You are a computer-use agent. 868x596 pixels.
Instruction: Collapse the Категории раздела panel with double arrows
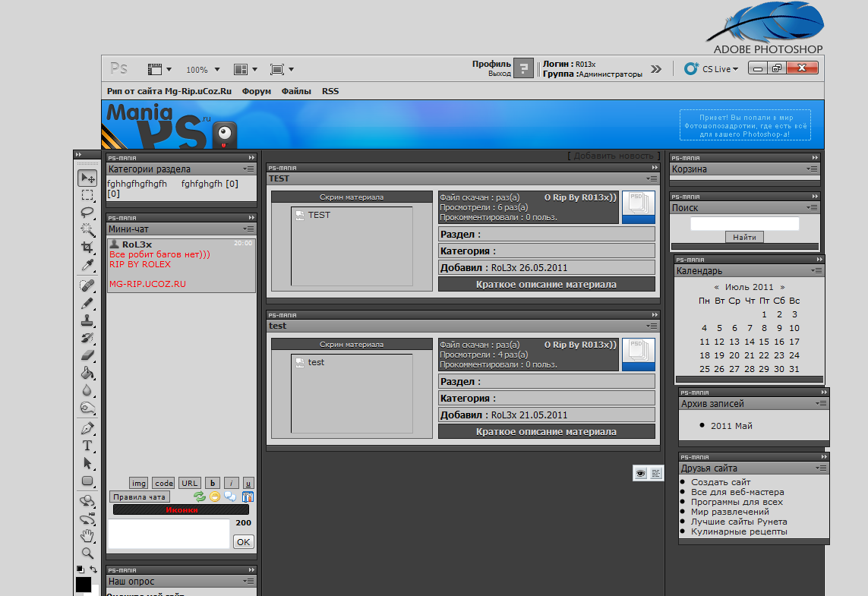(252, 158)
